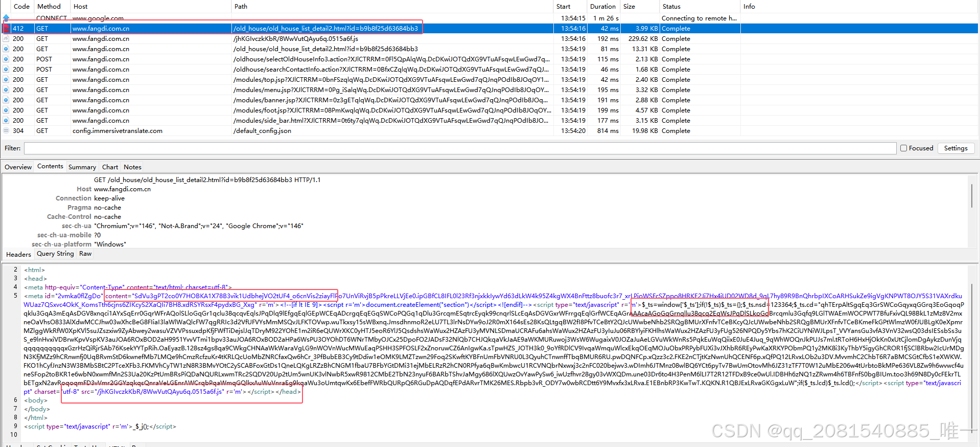Show the Chart tab

tap(110, 167)
